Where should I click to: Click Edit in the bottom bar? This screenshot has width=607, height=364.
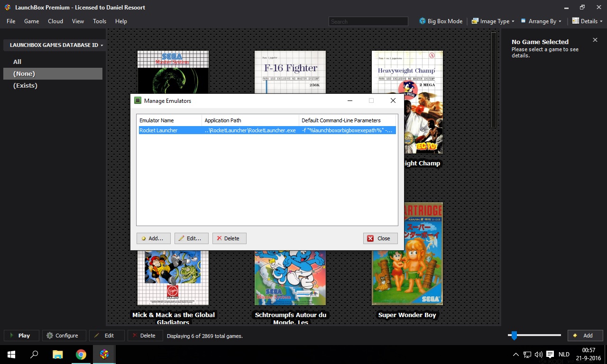pos(107,336)
